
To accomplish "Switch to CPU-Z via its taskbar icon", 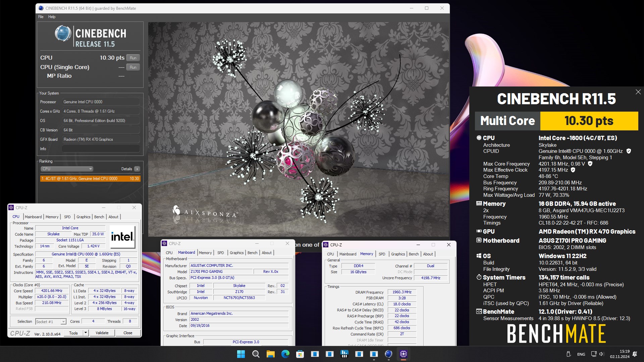I will (403, 354).
